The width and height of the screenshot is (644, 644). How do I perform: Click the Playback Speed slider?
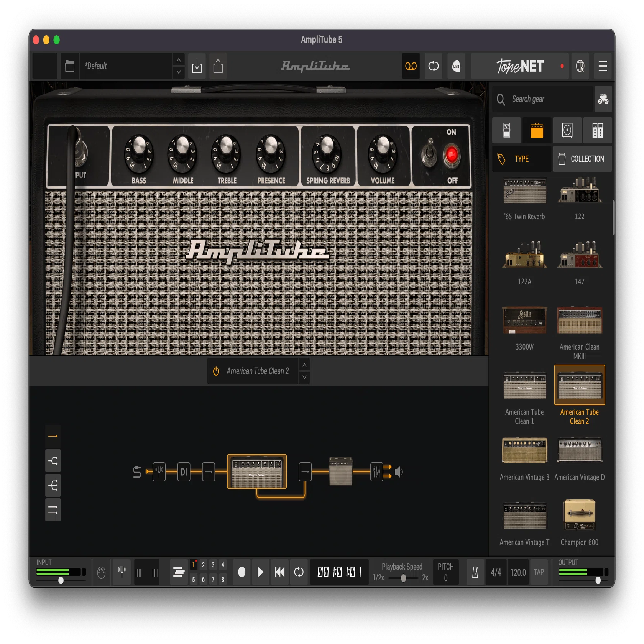pos(403,578)
